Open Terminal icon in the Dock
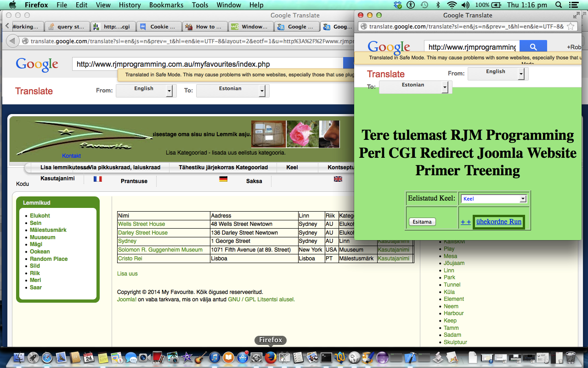This screenshot has height=368, width=588. click(x=327, y=357)
